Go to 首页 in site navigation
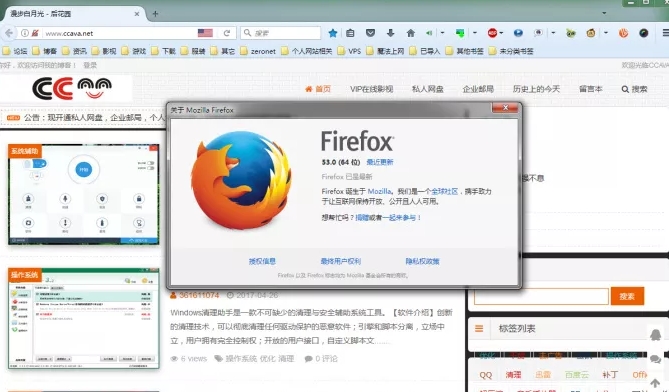The height and width of the screenshot is (392, 669). coord(318,89)
